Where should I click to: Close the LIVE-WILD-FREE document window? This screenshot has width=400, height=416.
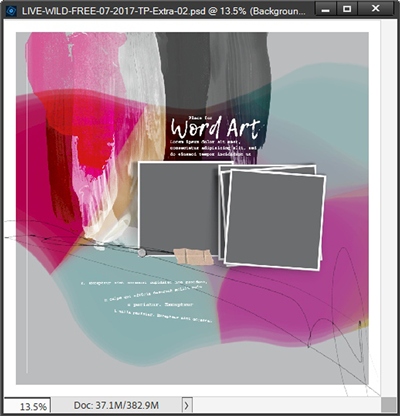coord(375,9)
